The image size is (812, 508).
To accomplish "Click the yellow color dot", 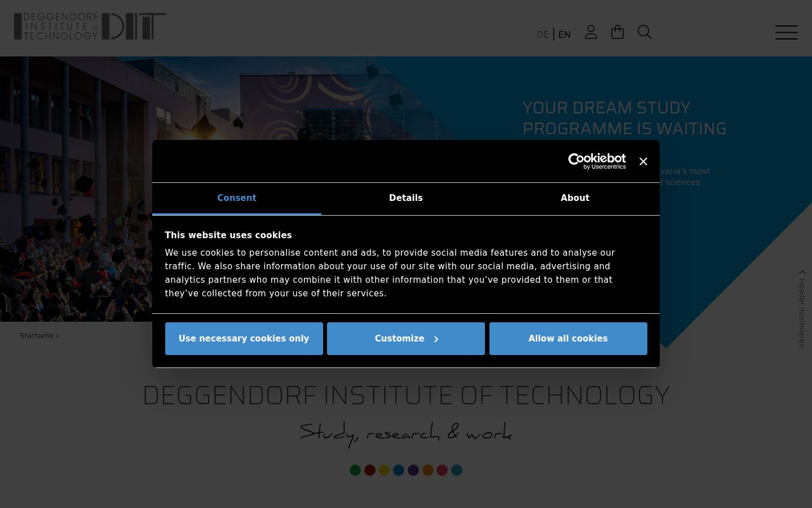I will click(x=384, y=470).
